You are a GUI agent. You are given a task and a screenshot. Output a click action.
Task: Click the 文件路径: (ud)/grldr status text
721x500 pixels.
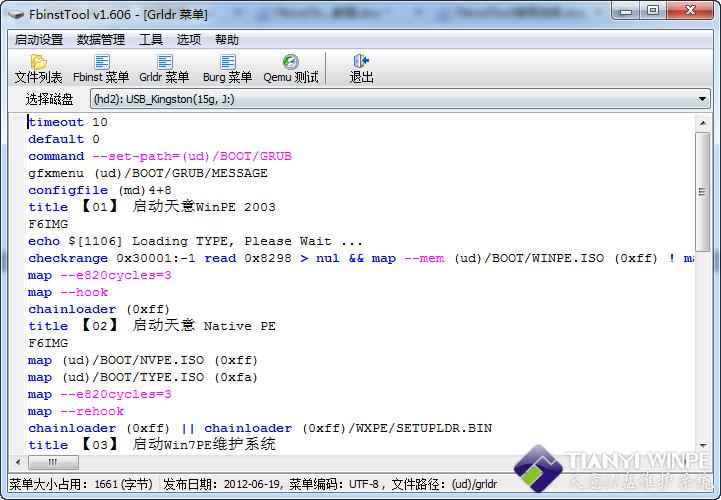coord(444,484)
